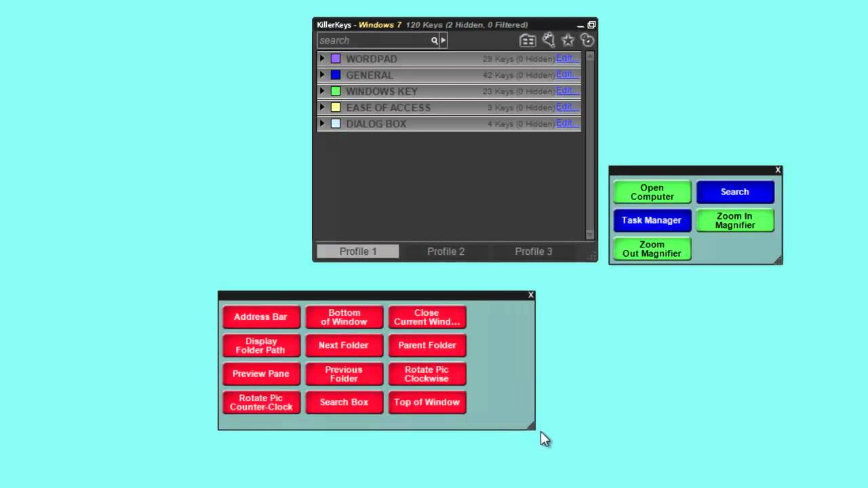Expand the GENERAL category
The image size is (868, 488).
322,75
